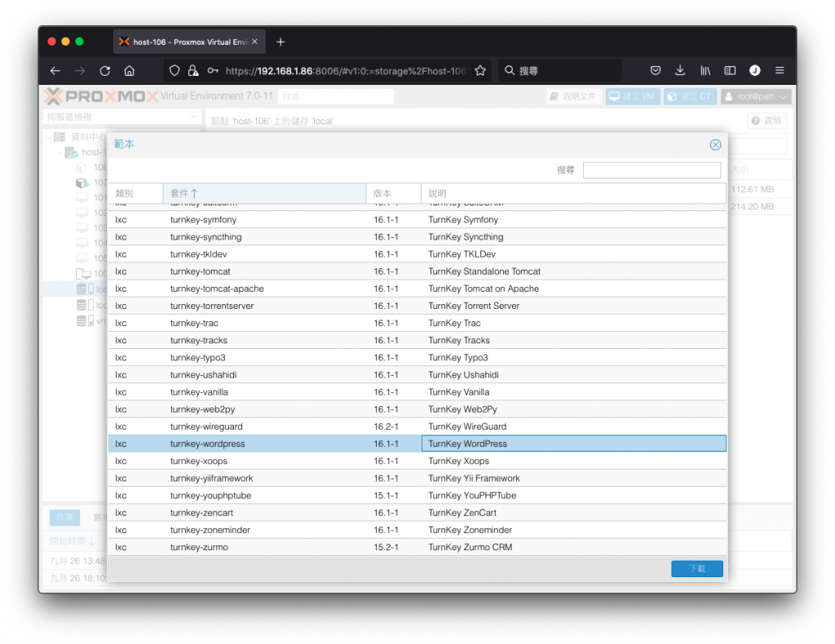Click the key saved-login icon
The image size is (835, 644).
point(213,71)
